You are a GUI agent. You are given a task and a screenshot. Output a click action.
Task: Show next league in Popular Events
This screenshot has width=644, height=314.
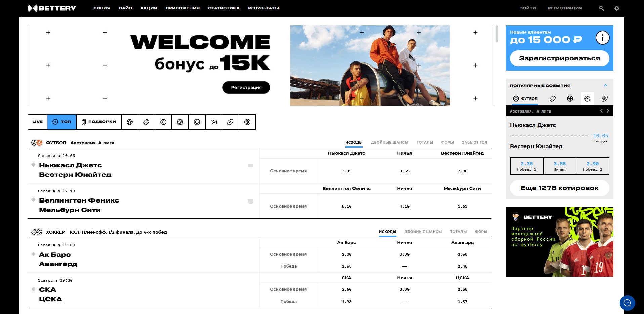click(608, 111)
